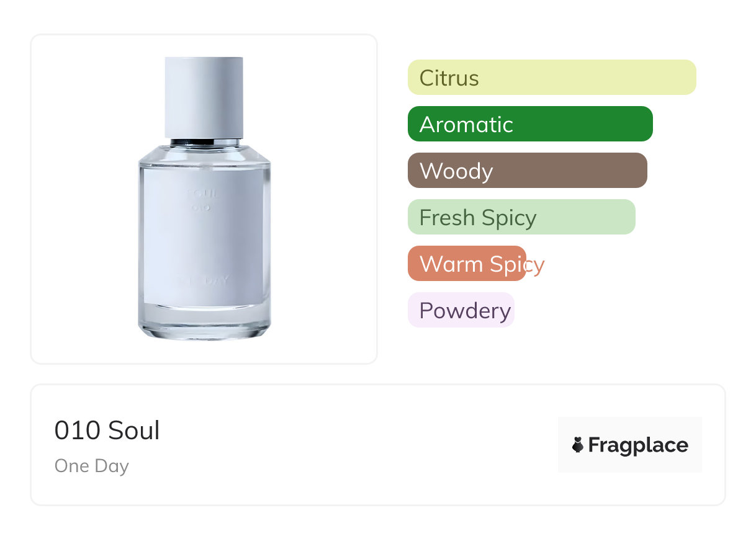The image size is (756, 536).
Task: Select the Citrus accord bar
Action: click(551, 78)
